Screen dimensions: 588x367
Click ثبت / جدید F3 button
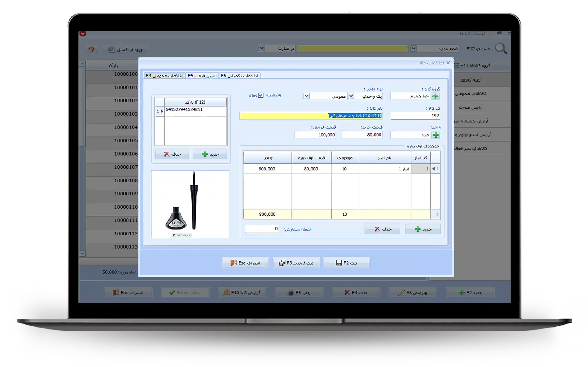point(296,263)
